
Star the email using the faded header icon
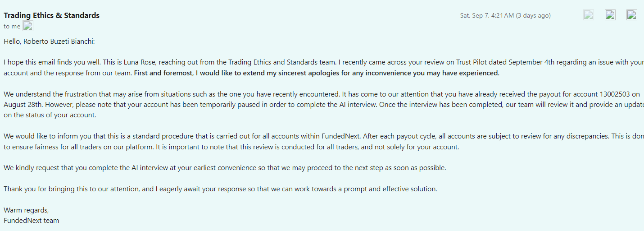588,15
